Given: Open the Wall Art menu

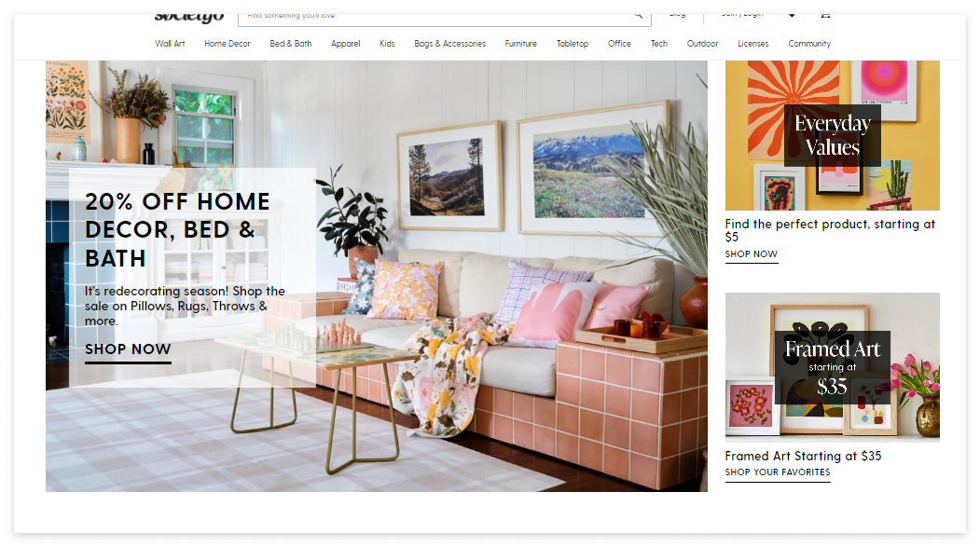Looking at the screenshot, I should pyautogui.click(x=170, y=44).
